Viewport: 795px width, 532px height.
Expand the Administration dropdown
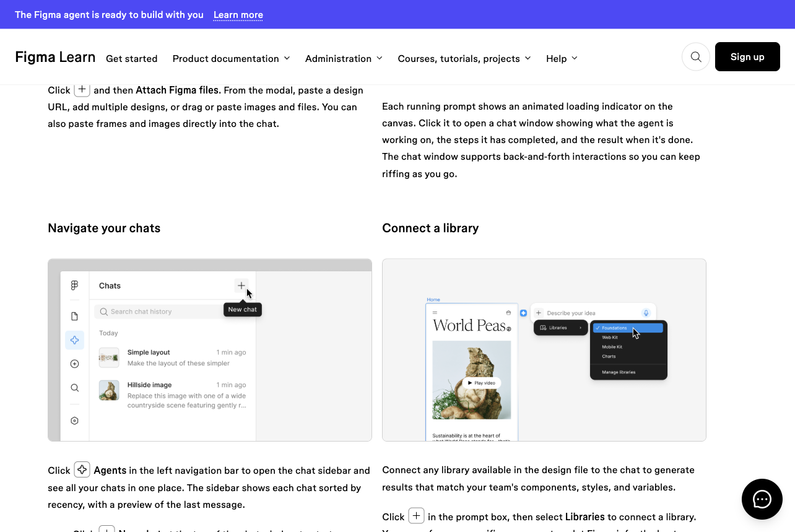[344, 58]
